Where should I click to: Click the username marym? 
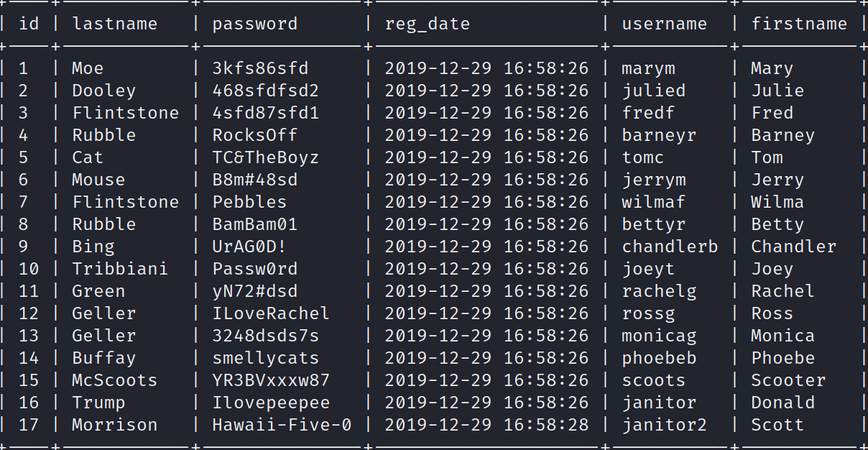pos(648,68)
